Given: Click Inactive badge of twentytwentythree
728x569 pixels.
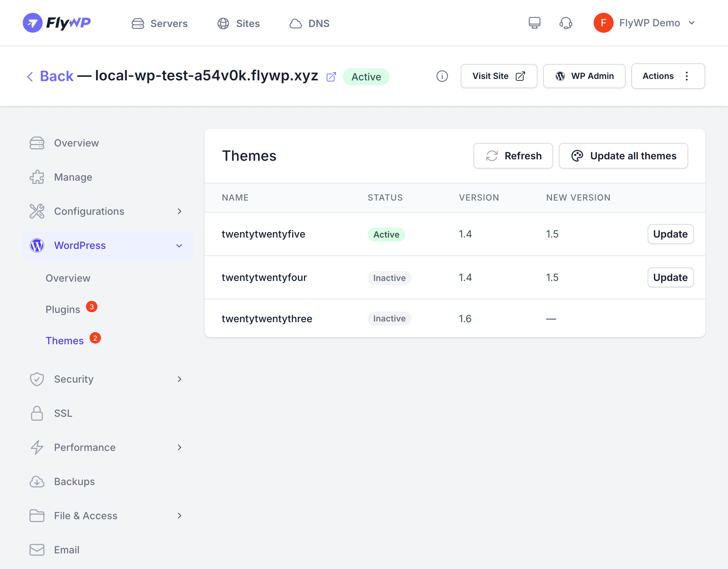Looking at the screenshot, I should pos(389,319).
